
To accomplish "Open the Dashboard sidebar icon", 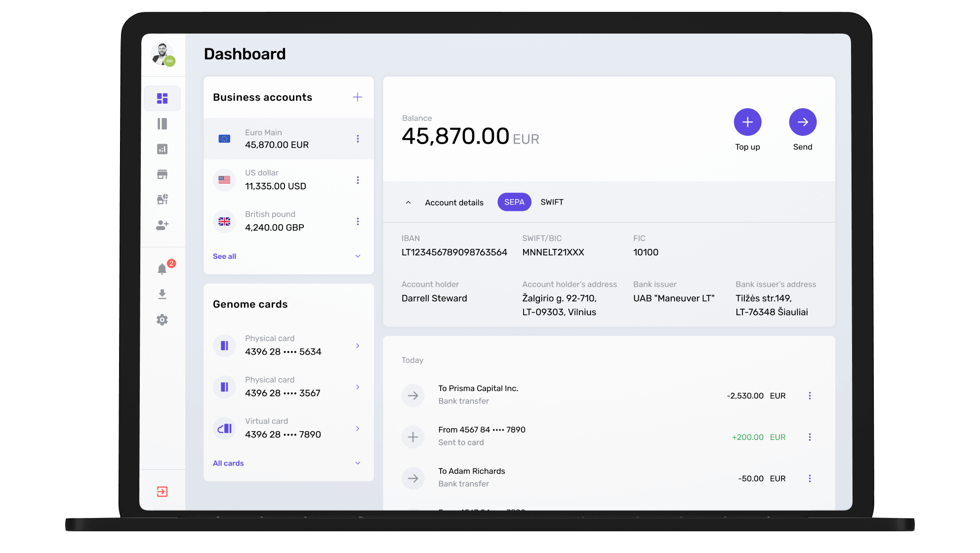I will [162, 98].
